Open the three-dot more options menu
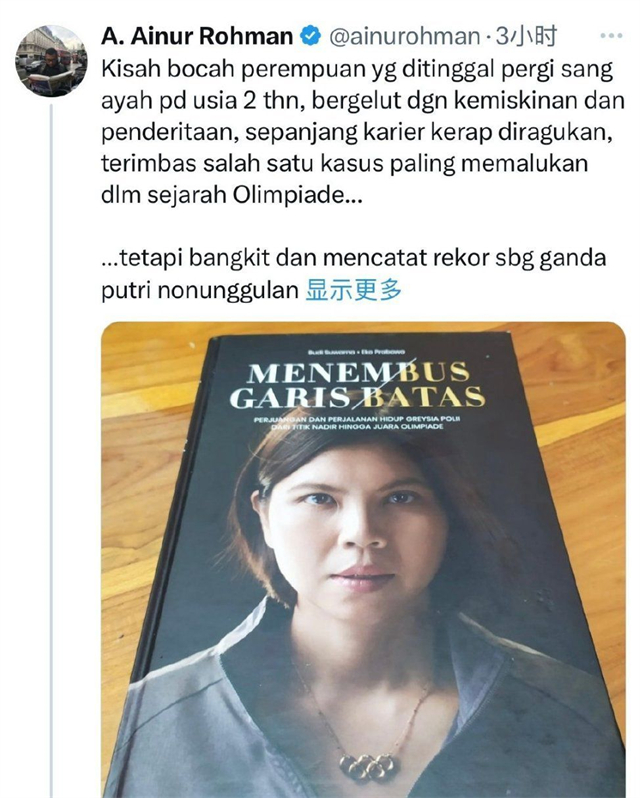 point(611,36)
